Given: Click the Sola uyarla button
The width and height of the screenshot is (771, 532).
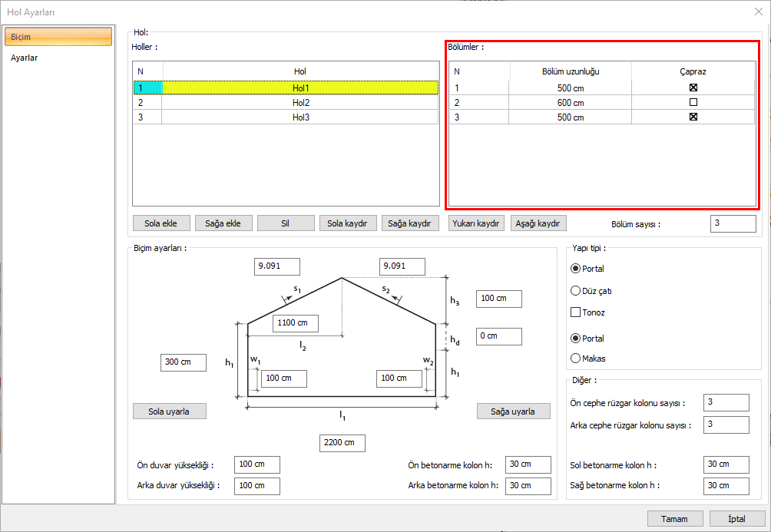Looking at the screenshot, I should pos(170,411).
